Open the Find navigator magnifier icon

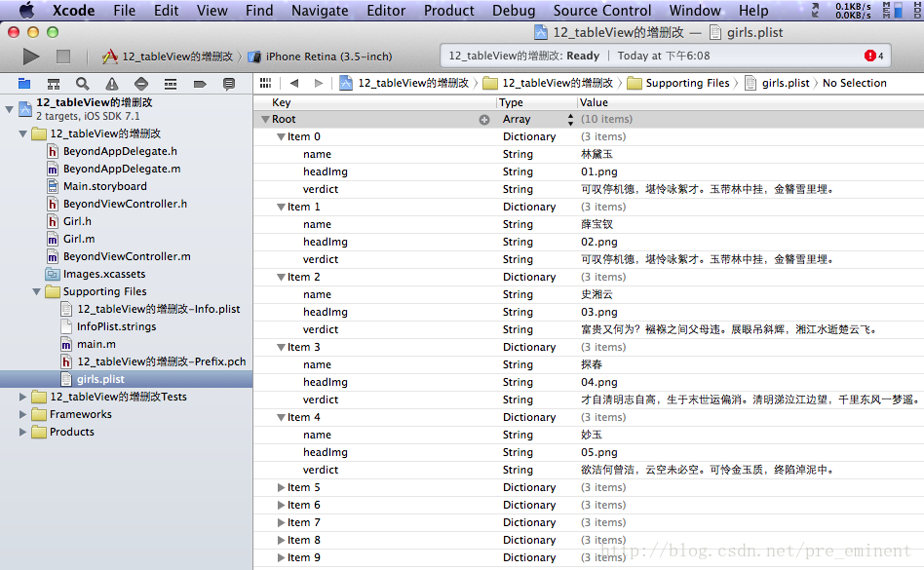tap(83, 84)
